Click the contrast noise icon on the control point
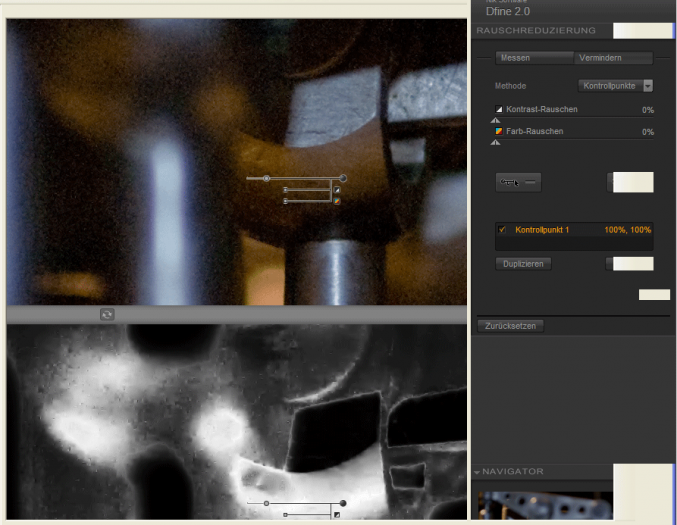This screenshot has height=525, width=677. [x=337, y=189]
